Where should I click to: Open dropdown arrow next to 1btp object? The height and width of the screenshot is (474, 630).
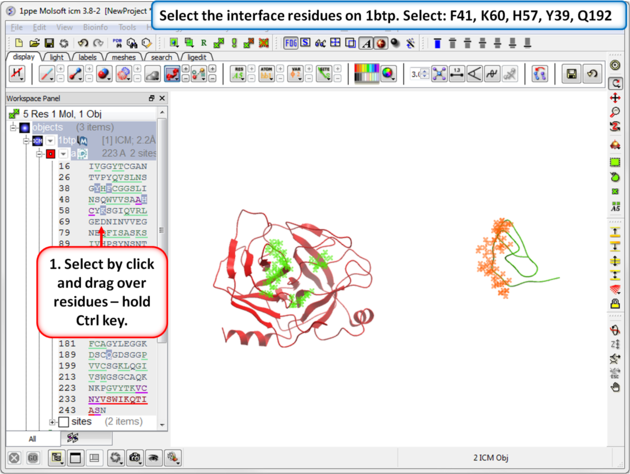[x=50, y=141]
